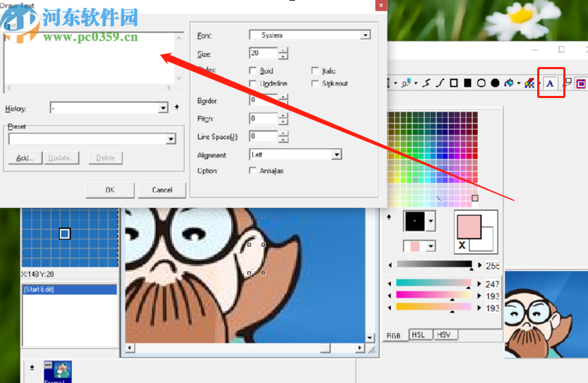Select the color replace brush tool
The image size is (588, 383).
(x=529, y=83)
